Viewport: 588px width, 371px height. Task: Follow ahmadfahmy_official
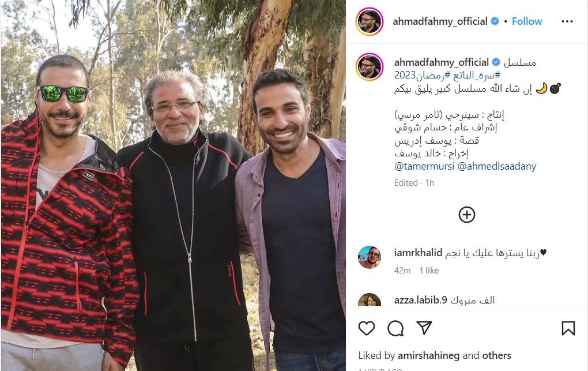tap(527, 21)
